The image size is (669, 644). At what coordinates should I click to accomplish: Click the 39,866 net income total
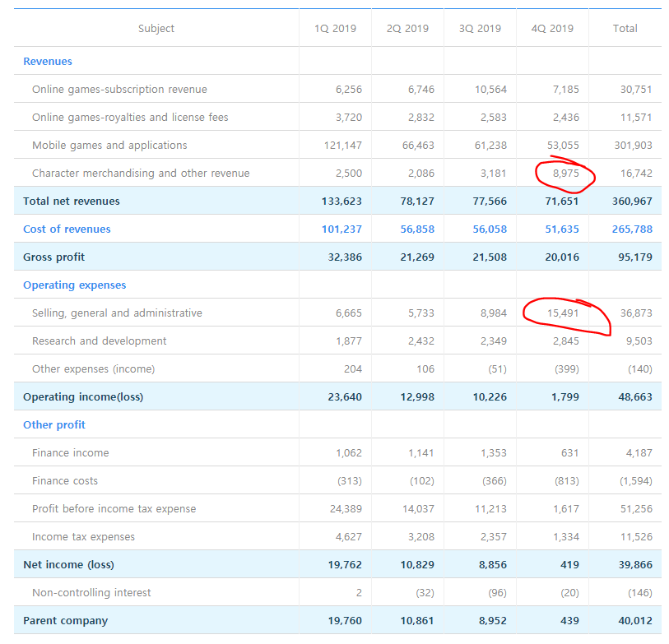tap(635, 565)
